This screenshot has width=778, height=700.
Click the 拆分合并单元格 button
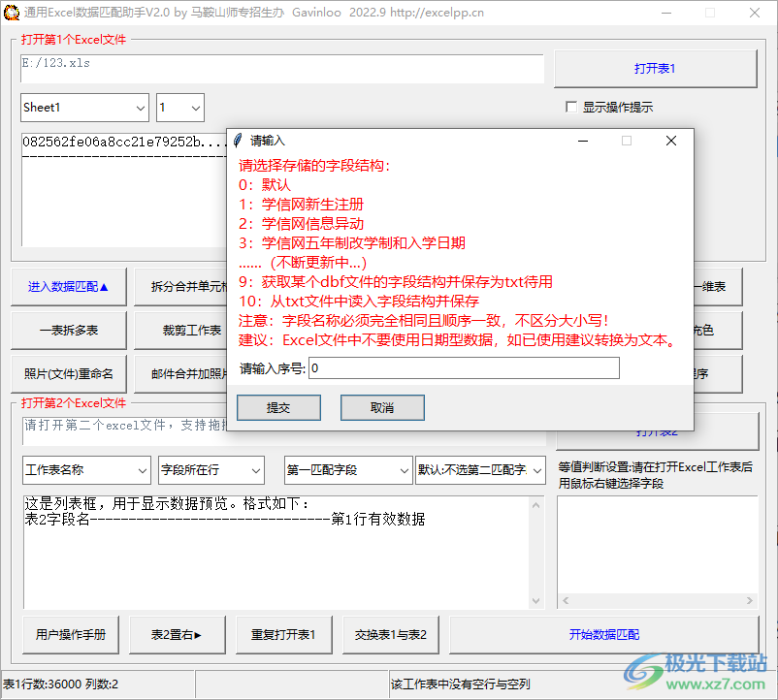(x=181, y=287)
